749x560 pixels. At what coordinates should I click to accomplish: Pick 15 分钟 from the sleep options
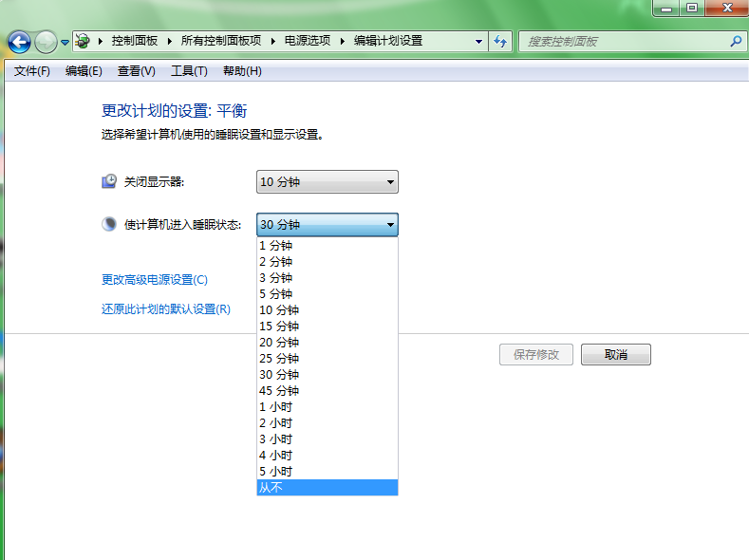point(327,326)
